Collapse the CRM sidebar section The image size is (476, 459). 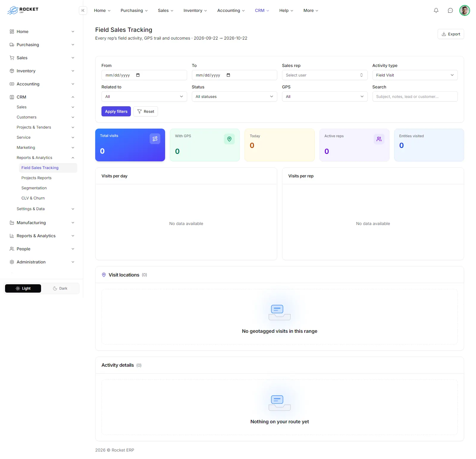pyautogui.click(x=42, y=97)
